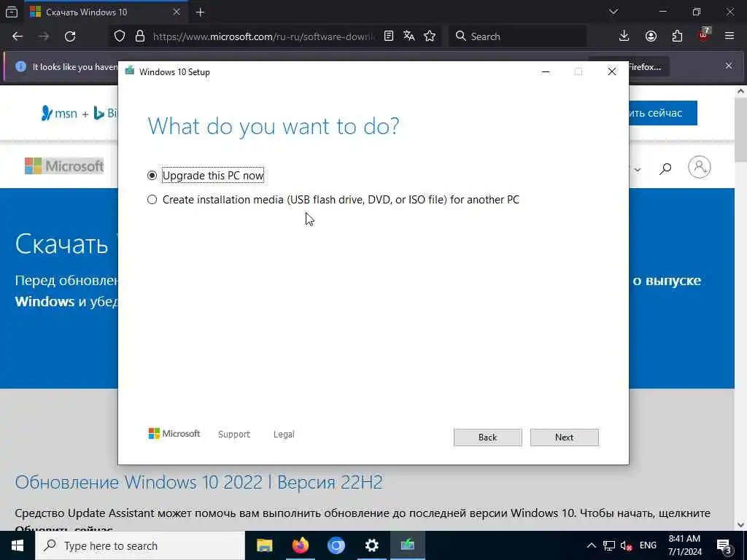Viewport: 747px width, 560px height.
Task: Open the translate page icon
Action: tap(409, 36)
